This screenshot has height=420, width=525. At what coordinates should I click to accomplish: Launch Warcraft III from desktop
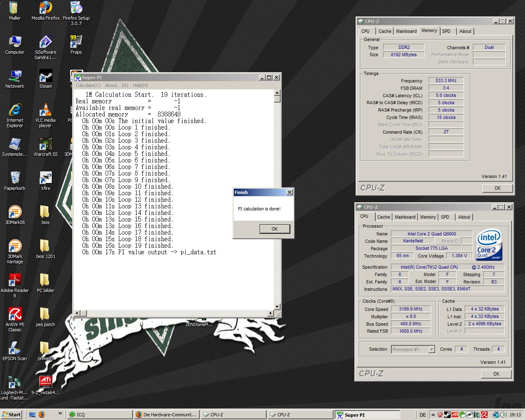(x=46, y=147)
